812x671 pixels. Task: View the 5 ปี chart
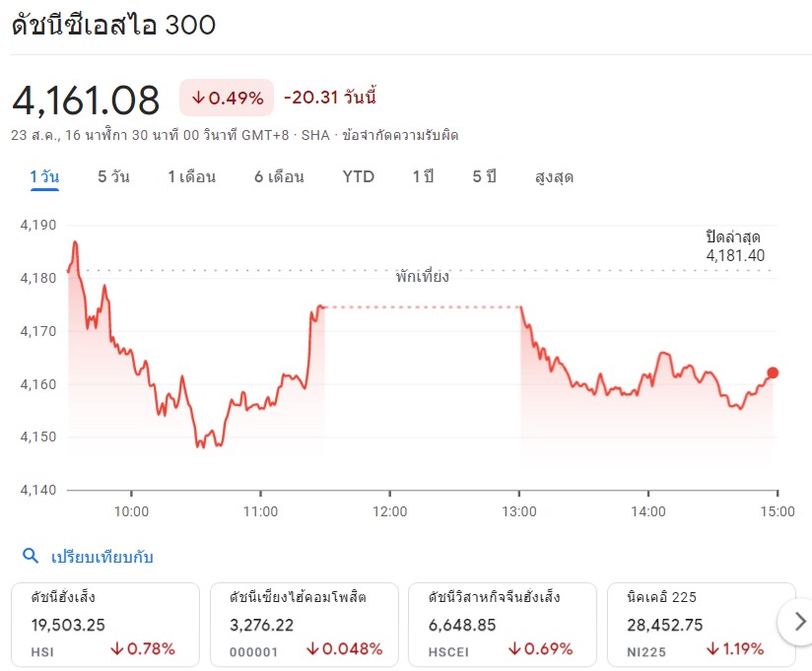pyautogui.click(x=484, y=177)
